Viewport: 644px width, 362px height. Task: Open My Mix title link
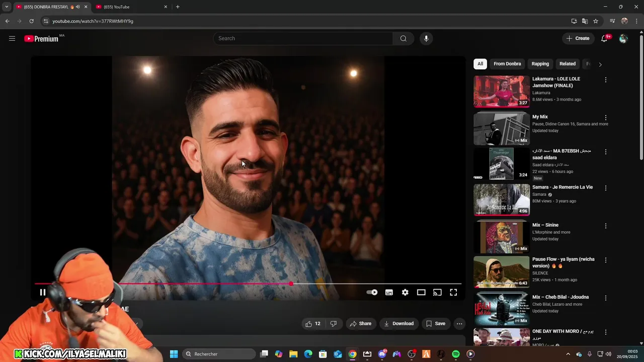point(540,117)
